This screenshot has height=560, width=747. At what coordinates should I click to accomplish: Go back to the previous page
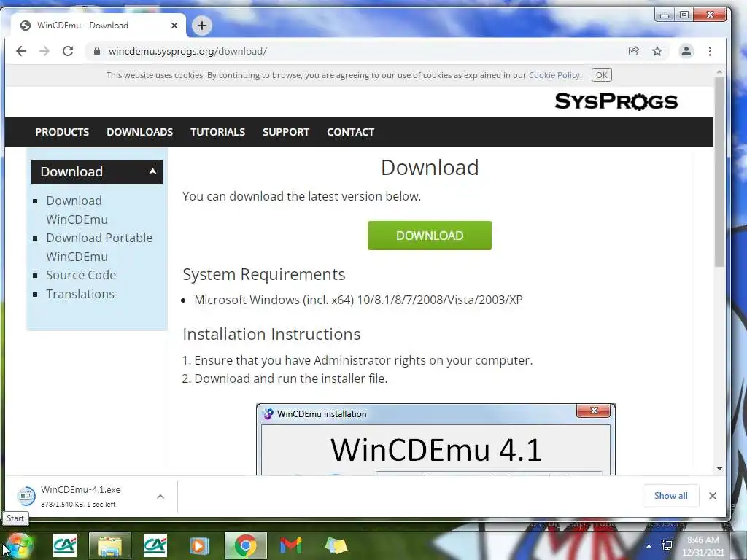point(21,51)
